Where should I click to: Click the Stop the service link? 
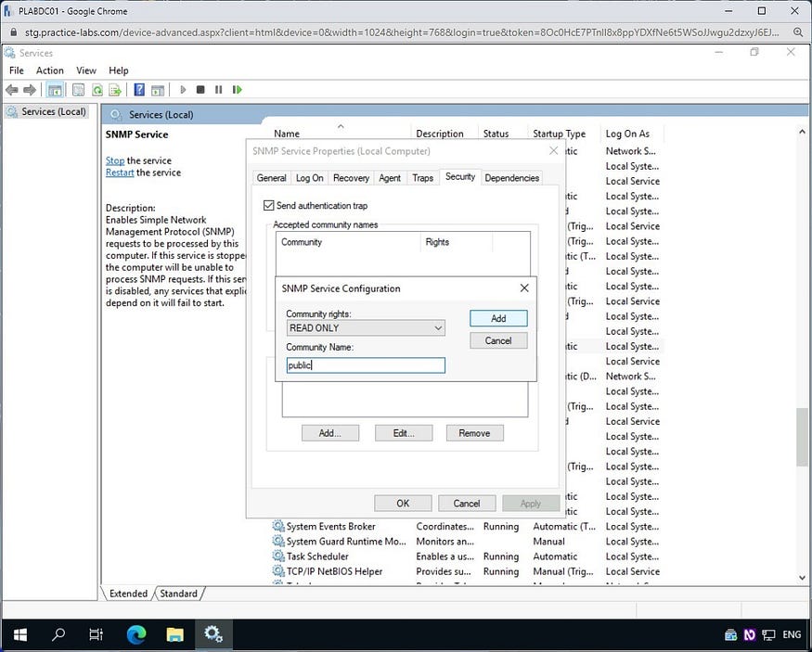tap(115, 160)
